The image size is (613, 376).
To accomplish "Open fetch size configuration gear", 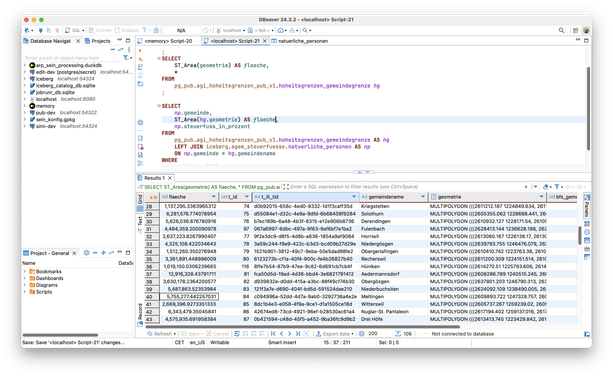I will pos(362,334).
